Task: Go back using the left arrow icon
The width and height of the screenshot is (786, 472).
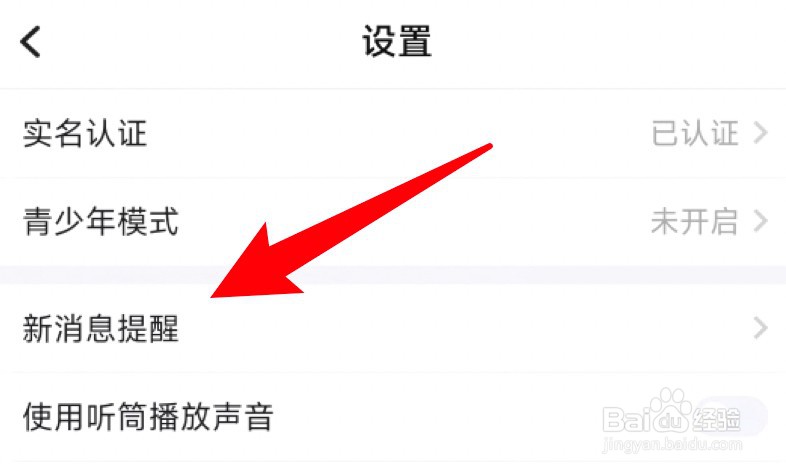Action: pos(30,42)
